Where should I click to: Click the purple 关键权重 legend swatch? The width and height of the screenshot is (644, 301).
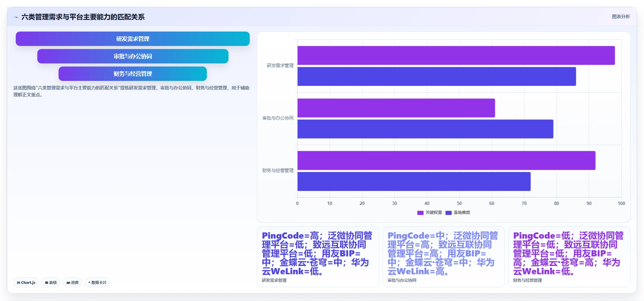420,213
